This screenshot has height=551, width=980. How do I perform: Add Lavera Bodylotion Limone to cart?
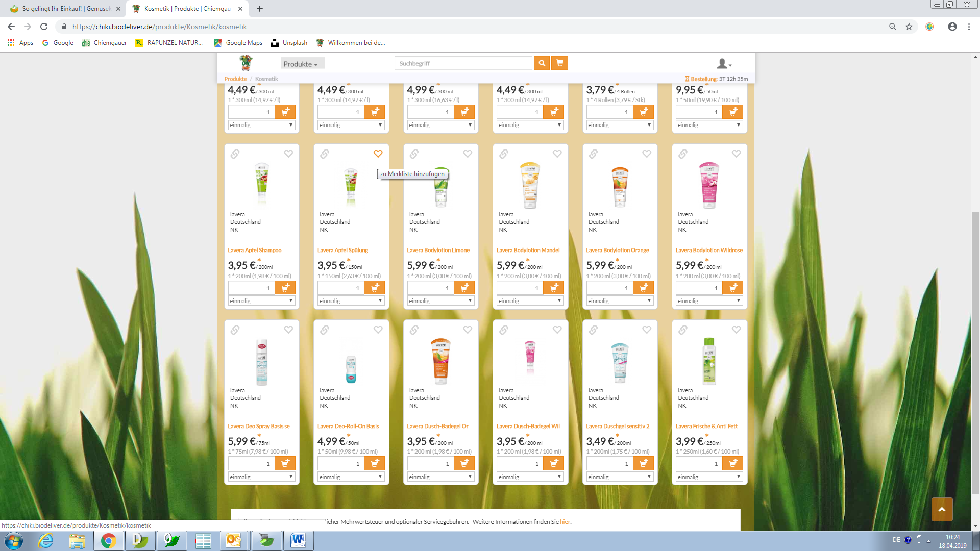464,288
